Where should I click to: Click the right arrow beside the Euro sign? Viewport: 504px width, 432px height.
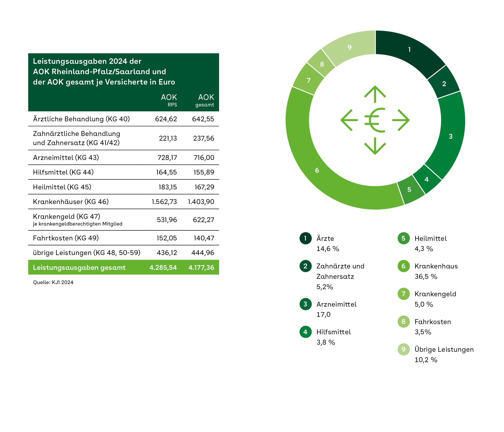pos(401,120)
